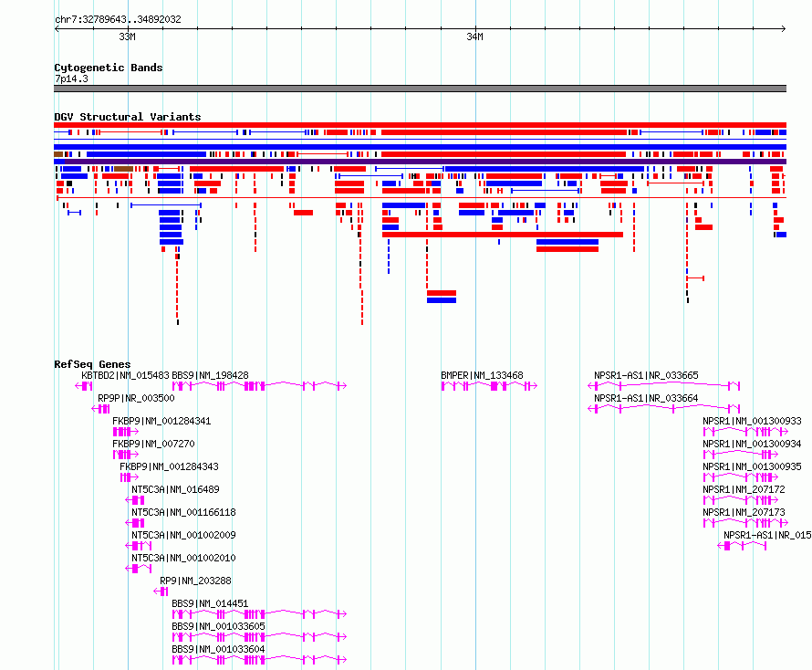Select BBS9|NM_014451 transcript label

pos(210,603)
